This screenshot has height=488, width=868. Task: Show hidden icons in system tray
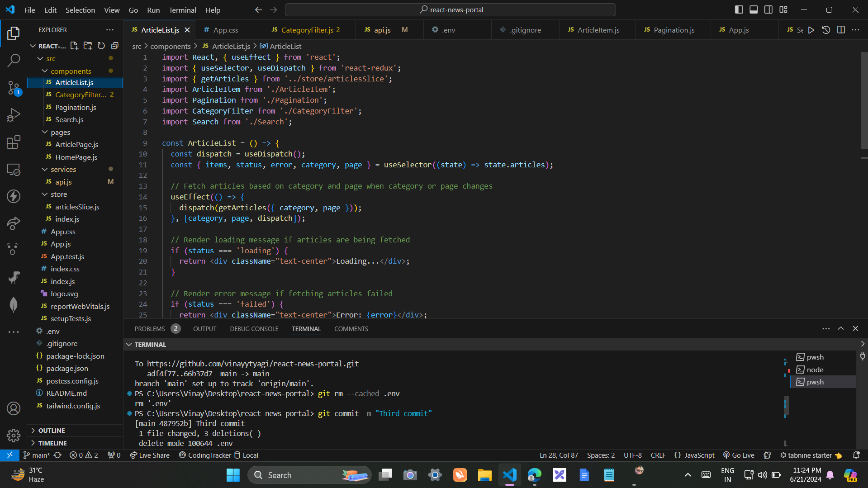(688, 475)
